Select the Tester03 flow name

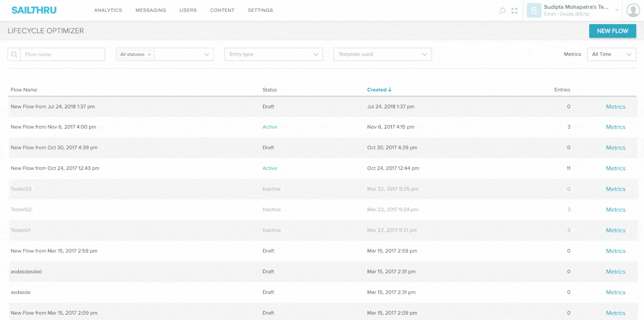pyautogui.click(x=21, y=189)
